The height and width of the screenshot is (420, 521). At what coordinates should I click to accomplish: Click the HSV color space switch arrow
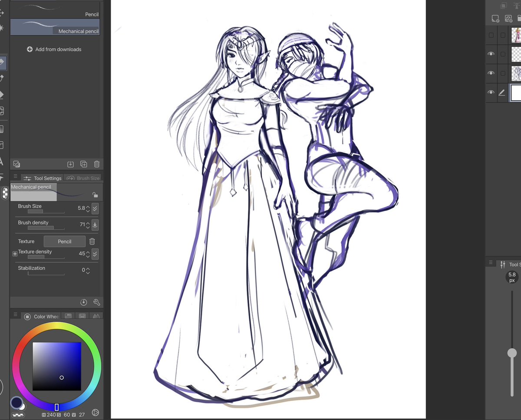click(95, 412)
